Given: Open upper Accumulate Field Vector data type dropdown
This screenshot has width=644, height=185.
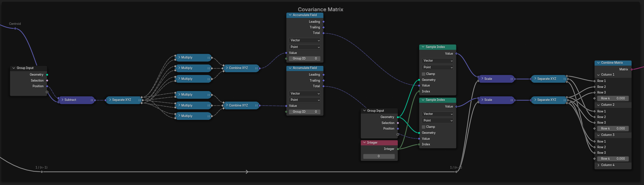Looking at the screenshot, I should tap(305, 40).
